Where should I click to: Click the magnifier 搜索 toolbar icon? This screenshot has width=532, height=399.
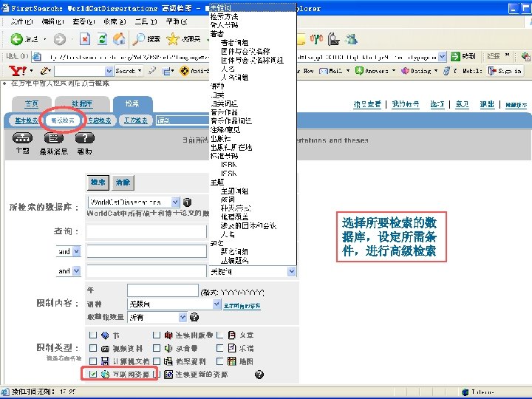pyautogui.click(x=138, y=39)
